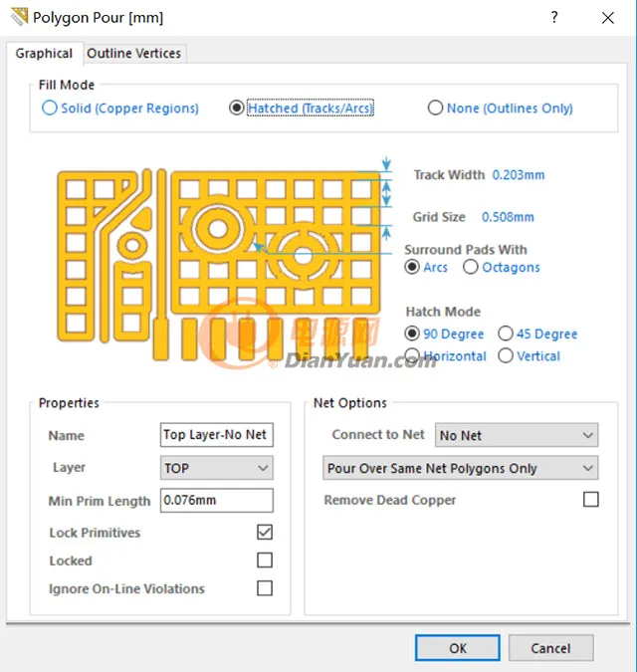
Task: Select the Graphical tab
Action: (44, 54)
